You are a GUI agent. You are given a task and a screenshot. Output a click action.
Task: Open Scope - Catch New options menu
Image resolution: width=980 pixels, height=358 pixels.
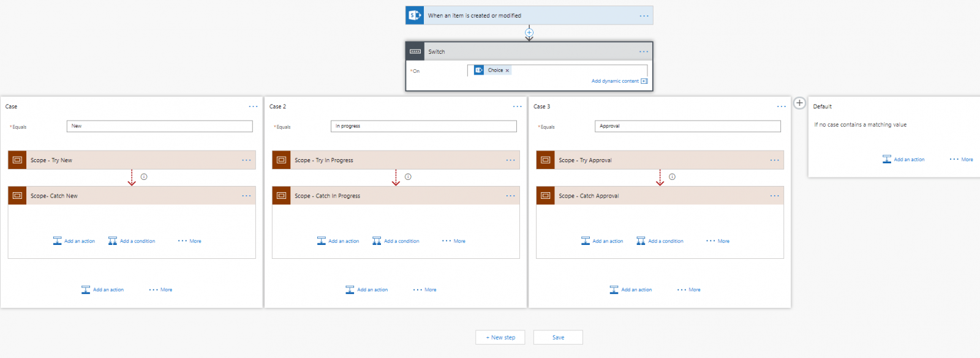click(246, 196)
